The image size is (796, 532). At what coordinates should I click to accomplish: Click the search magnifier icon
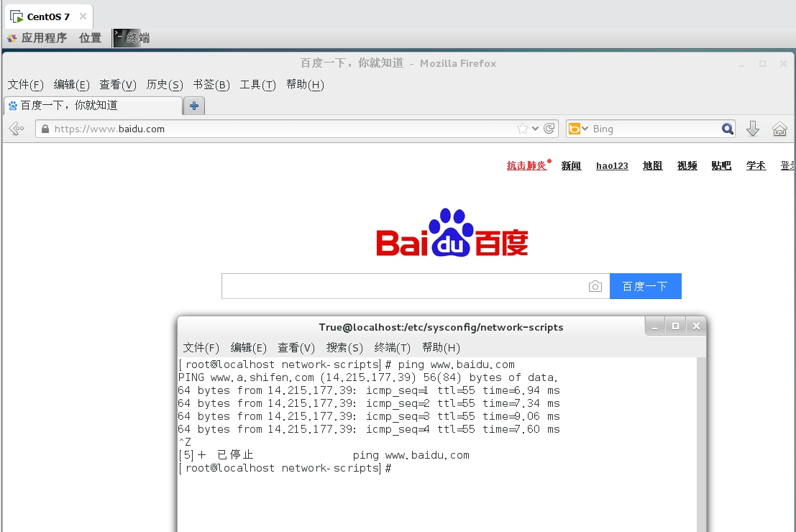tap(728, 129)
